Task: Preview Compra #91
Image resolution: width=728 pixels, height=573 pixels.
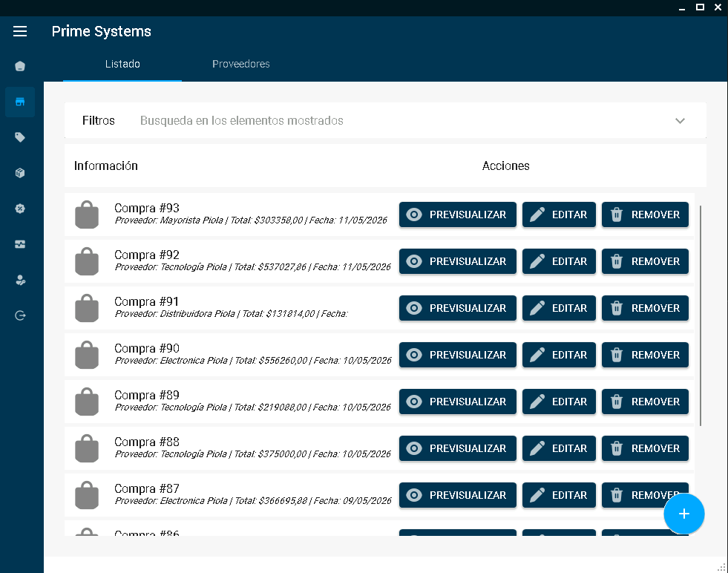Action: 458,308
